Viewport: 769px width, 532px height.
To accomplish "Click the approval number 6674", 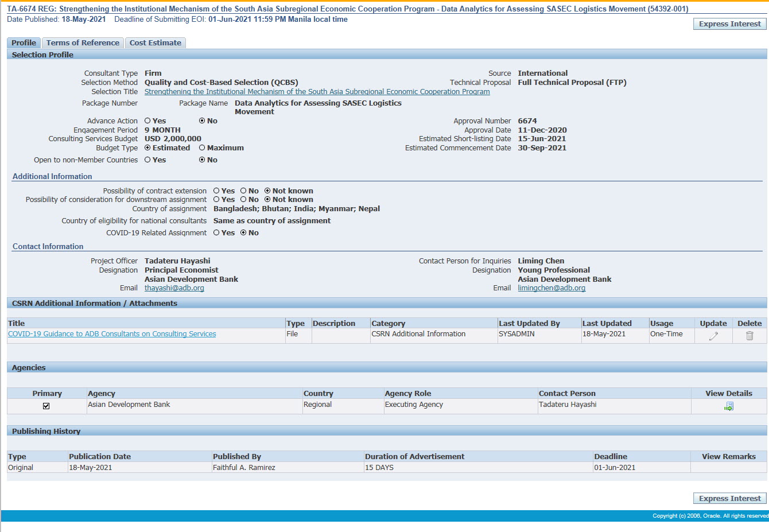I will click(527, 121).
